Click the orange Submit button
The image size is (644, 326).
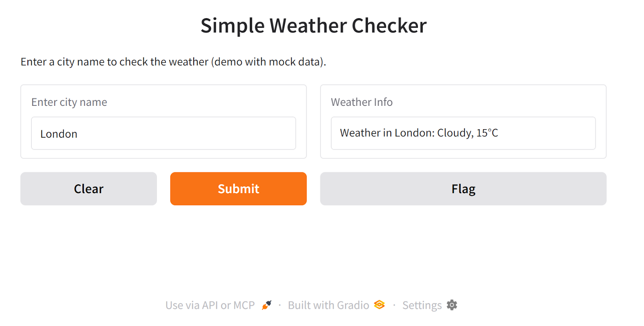(x=238, y=189)
